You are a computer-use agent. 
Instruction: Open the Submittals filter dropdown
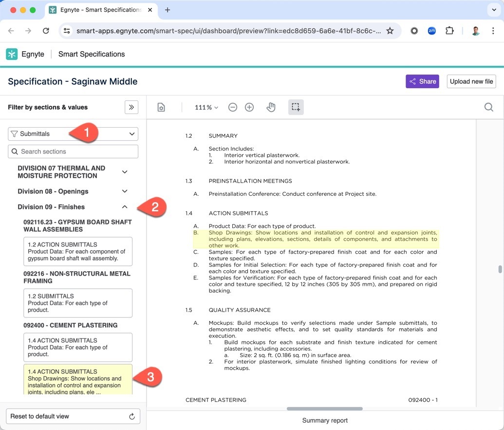73,134
